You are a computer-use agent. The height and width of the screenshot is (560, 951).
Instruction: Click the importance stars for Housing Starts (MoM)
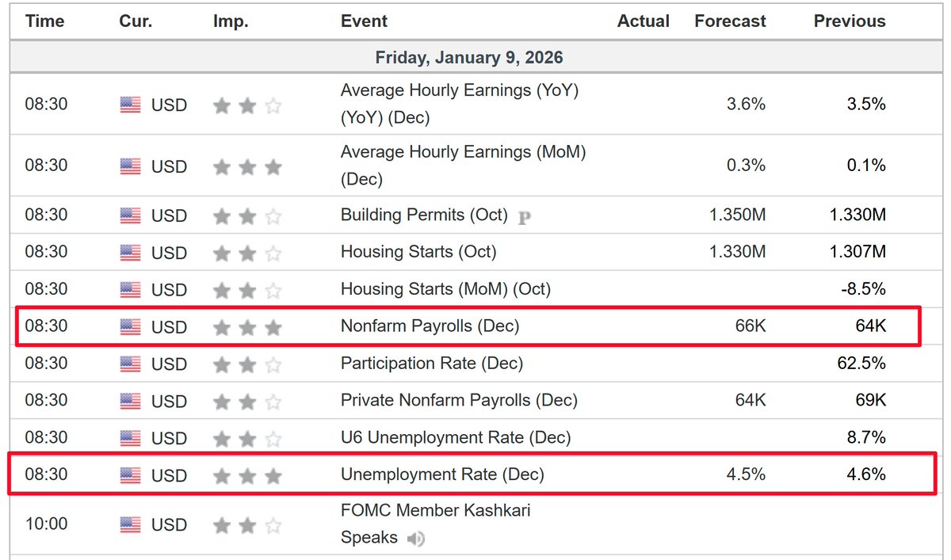(247, 290)
